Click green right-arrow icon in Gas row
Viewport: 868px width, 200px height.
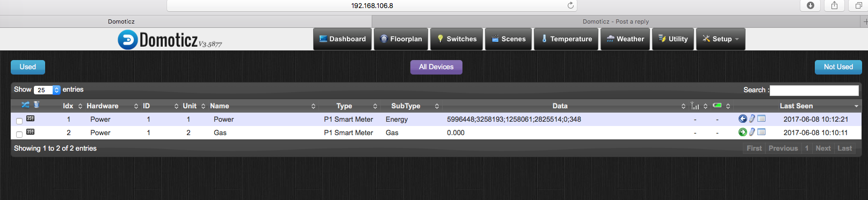point(743,132)
